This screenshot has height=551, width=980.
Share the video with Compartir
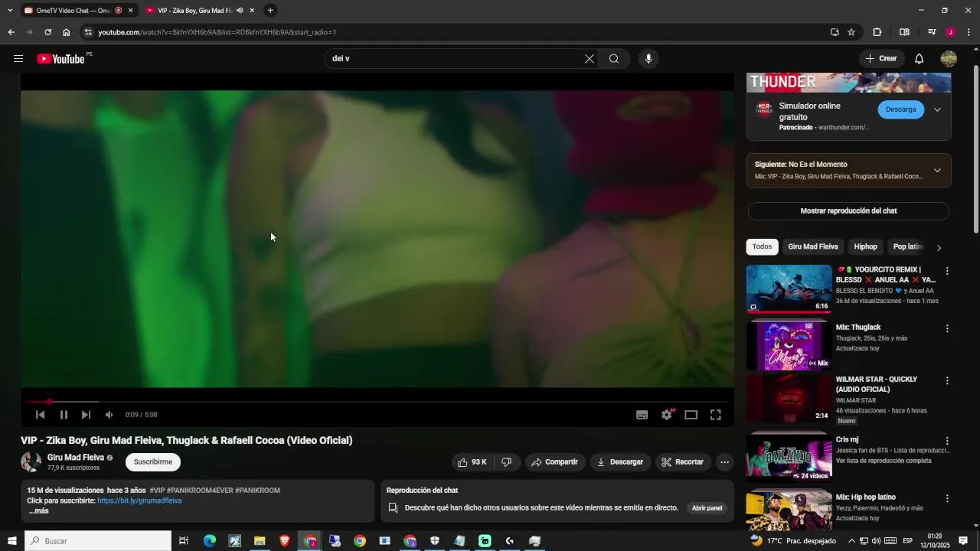(x=555, y=462)
